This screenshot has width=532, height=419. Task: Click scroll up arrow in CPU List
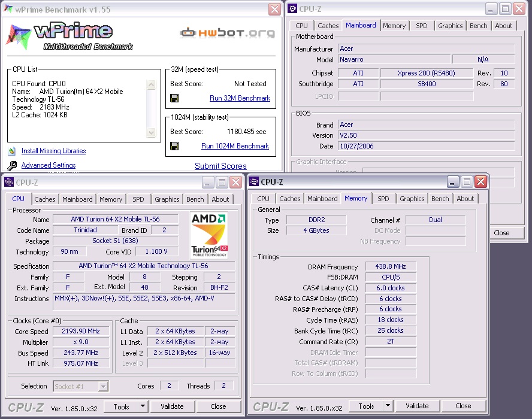152,84
